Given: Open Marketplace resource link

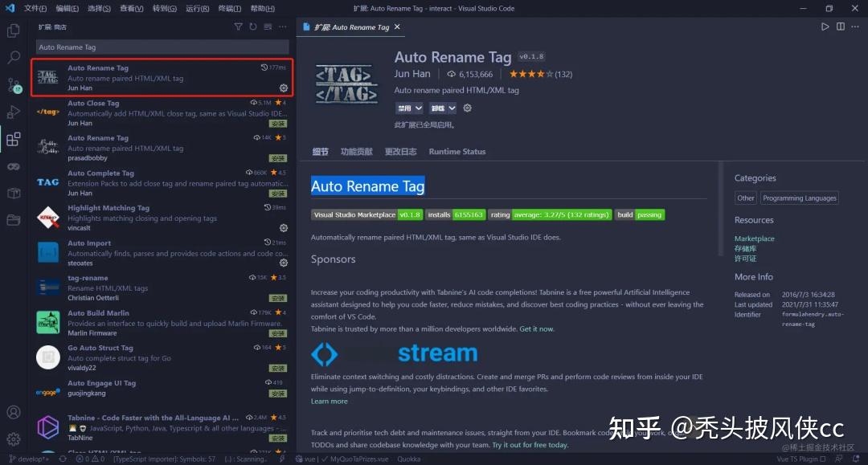Looking at the screenshot, I should click(x=754, y=239).
